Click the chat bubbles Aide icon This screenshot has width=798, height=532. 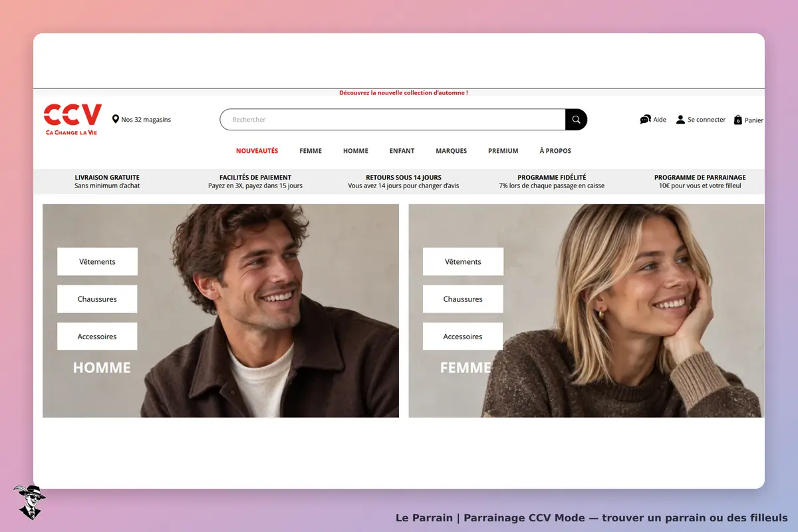click(645, 120)
